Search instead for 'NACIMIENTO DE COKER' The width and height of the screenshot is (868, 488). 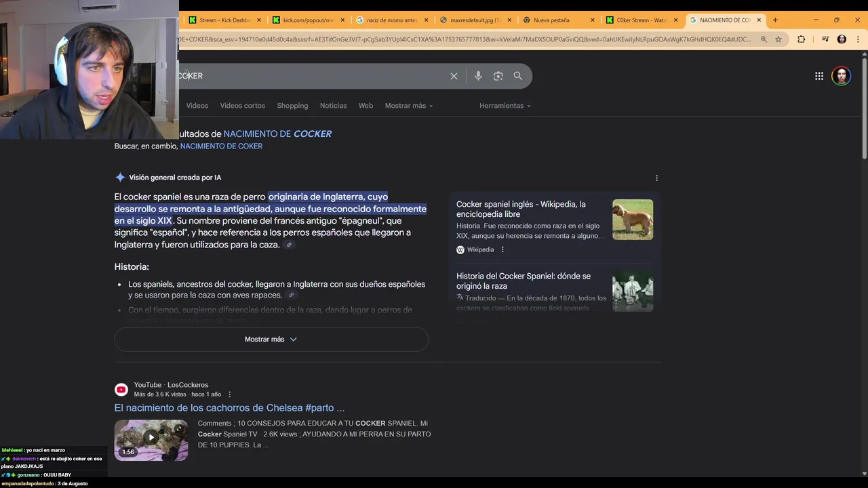221,146
